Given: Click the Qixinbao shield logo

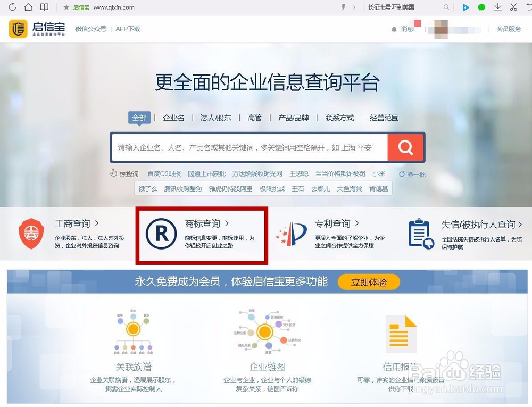Looking at the screenshot, I should [x=18, y=29].
